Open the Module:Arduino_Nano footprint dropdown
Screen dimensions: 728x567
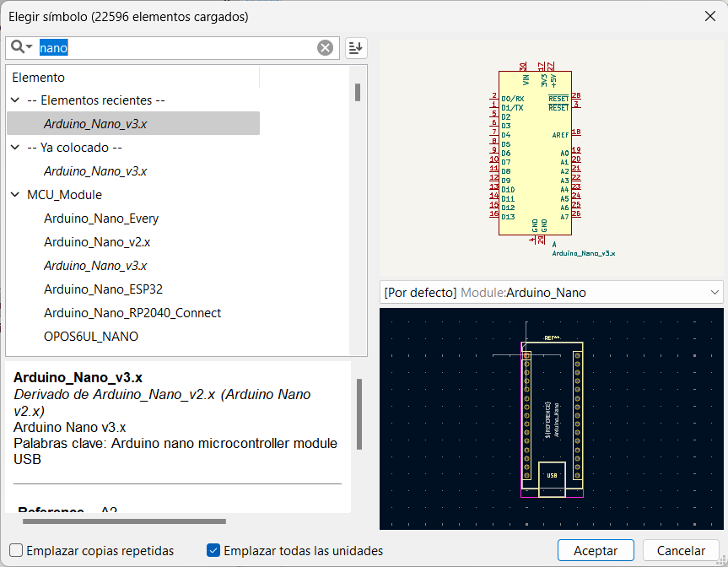coord(548,292)
